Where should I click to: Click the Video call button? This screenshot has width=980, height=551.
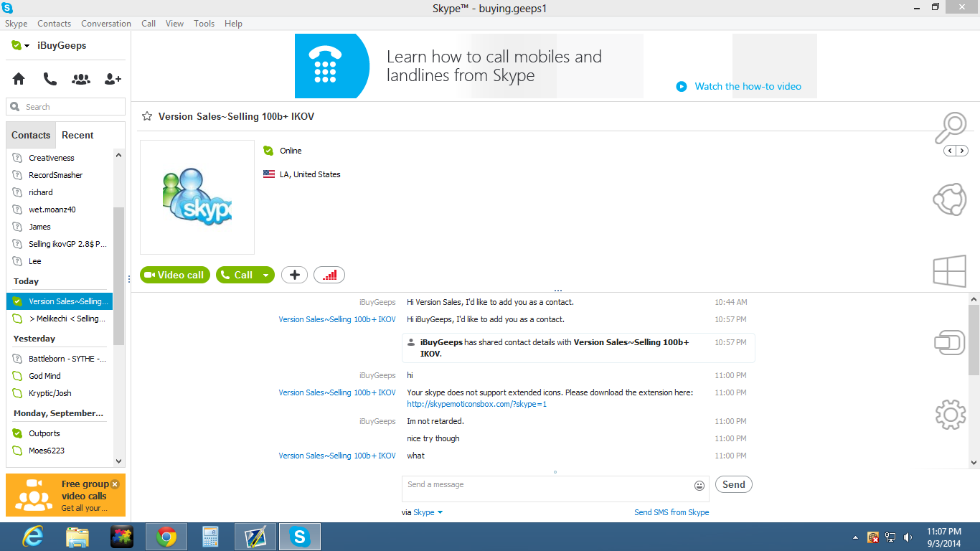175,275
